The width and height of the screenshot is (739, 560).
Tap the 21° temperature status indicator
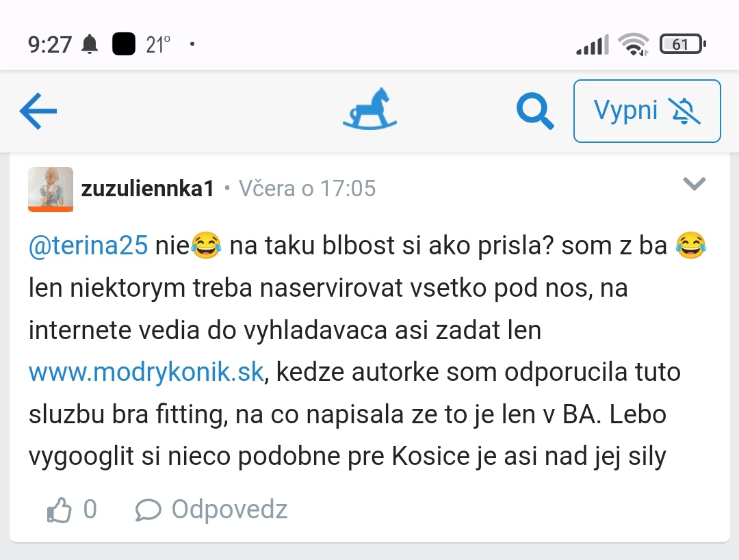point(158,45)
